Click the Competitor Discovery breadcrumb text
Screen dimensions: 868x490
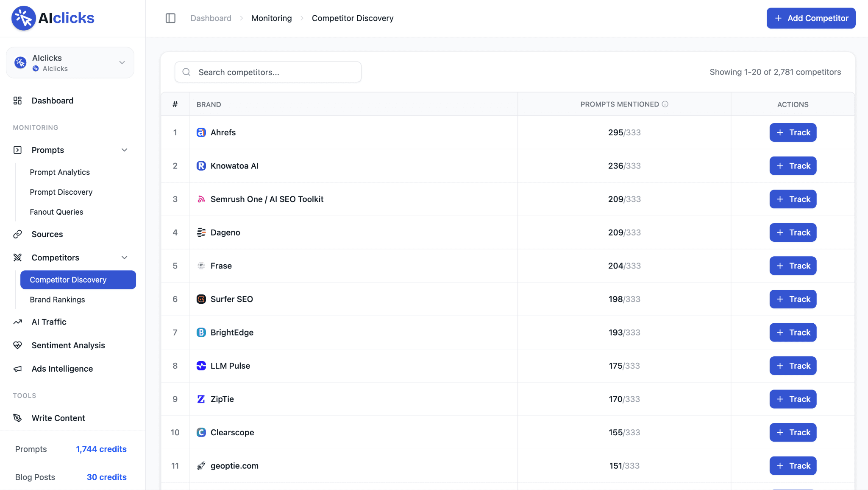point(353,18)
